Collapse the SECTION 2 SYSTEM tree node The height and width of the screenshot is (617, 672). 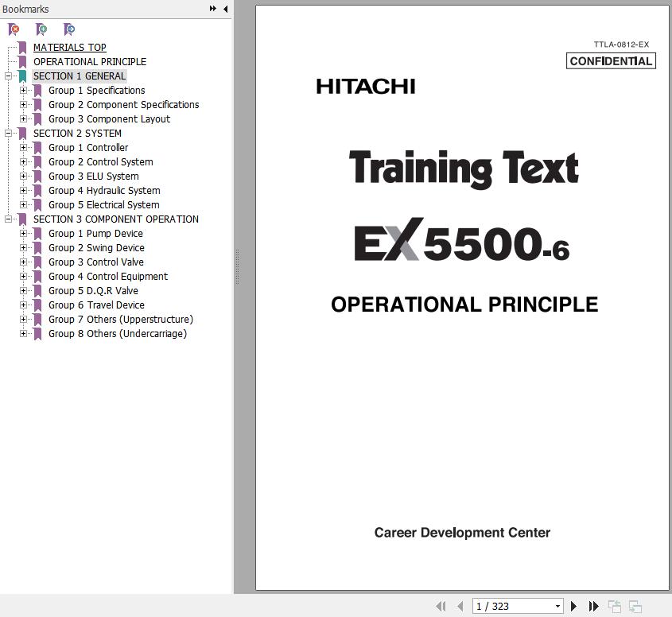click(8, 134)
